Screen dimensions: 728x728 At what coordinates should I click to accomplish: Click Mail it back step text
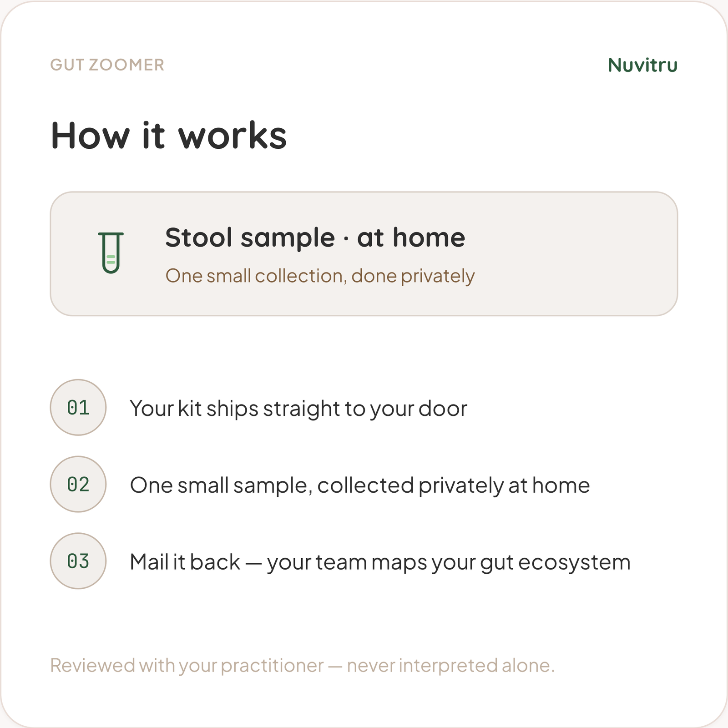click(380, 562)
